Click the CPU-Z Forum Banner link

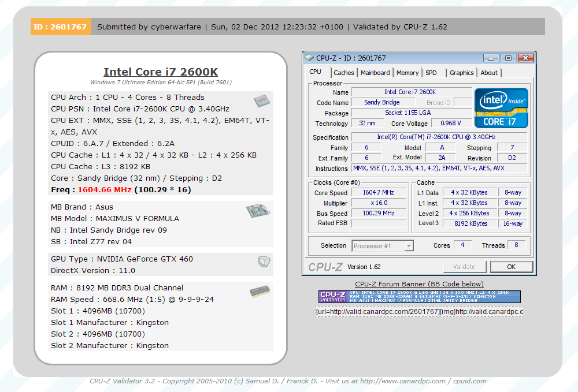[419, 284]
